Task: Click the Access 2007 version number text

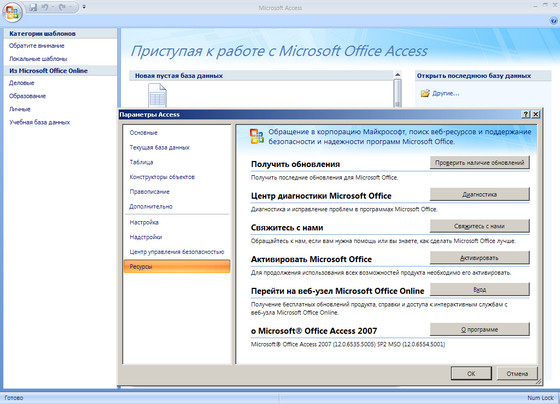Action: click(348, 345)
